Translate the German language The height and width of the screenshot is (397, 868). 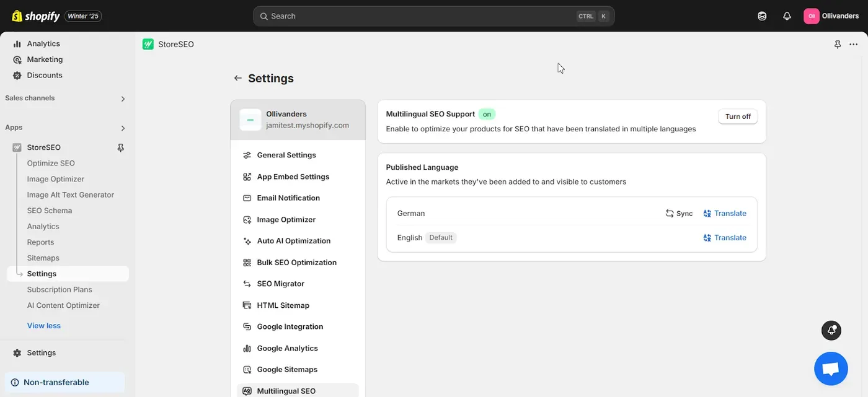tap(725, 214)
